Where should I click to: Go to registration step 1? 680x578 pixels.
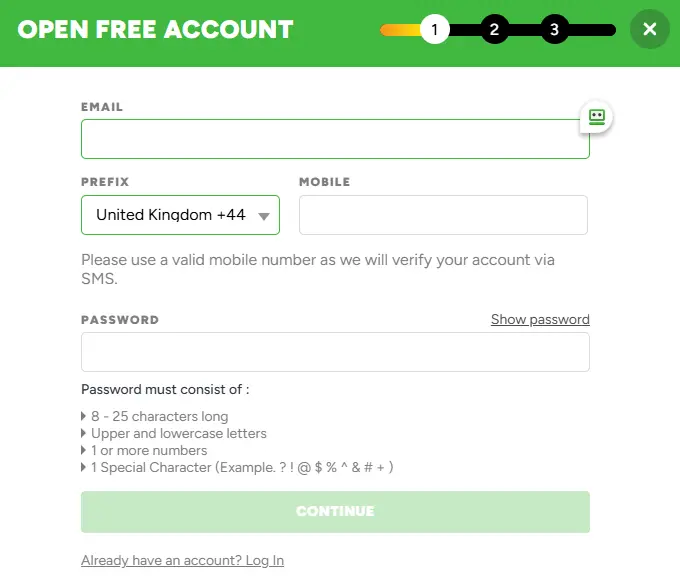click(x=434, y=30)
